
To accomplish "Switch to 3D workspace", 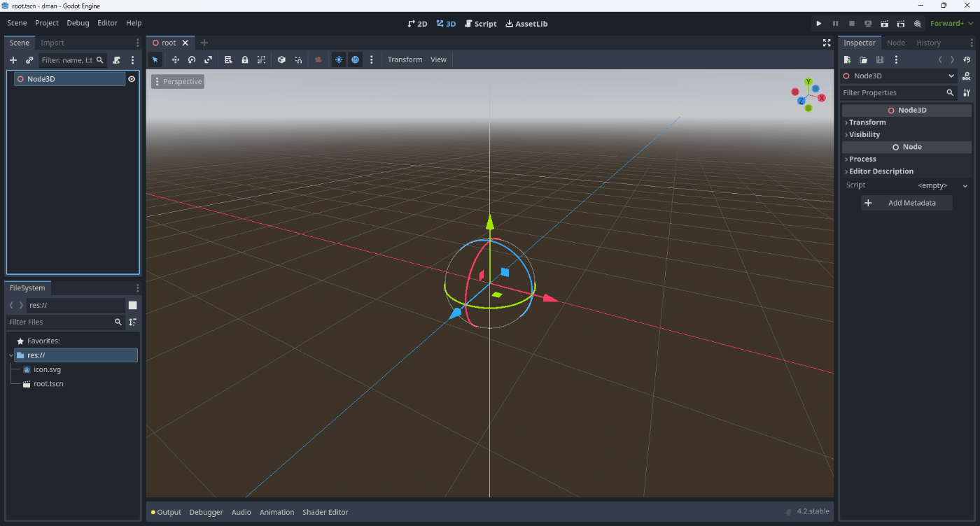I will coord(446,23).
